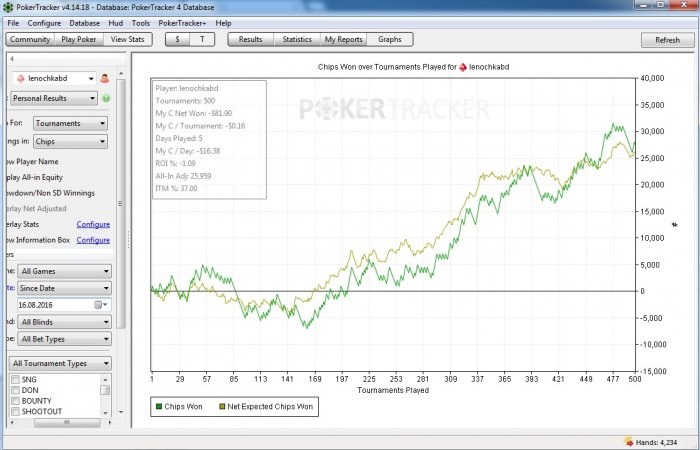Click Configure link next to Information Box
Viewport: 700px width, 450px height.
click(93, 240)
